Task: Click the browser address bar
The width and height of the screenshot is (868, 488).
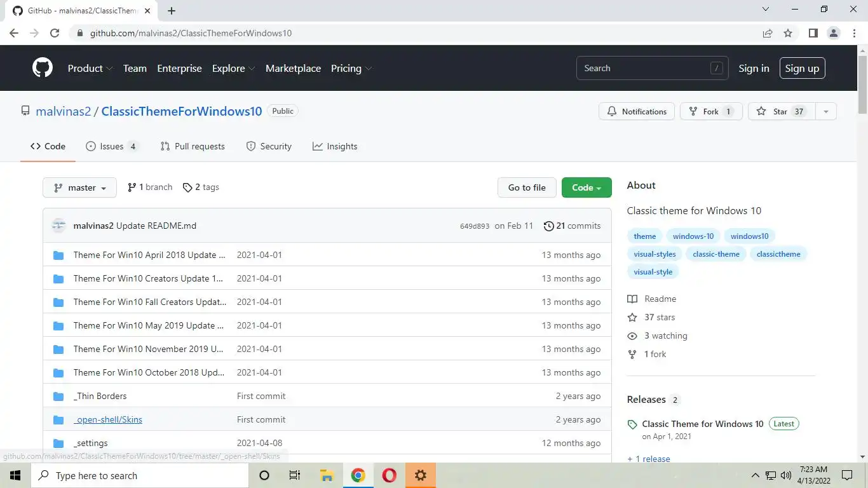Action: coord(413,33)
